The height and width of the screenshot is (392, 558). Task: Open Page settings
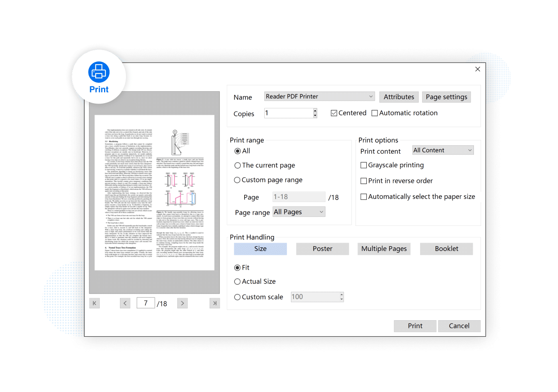pyautogui.click(x=446, y=97)
